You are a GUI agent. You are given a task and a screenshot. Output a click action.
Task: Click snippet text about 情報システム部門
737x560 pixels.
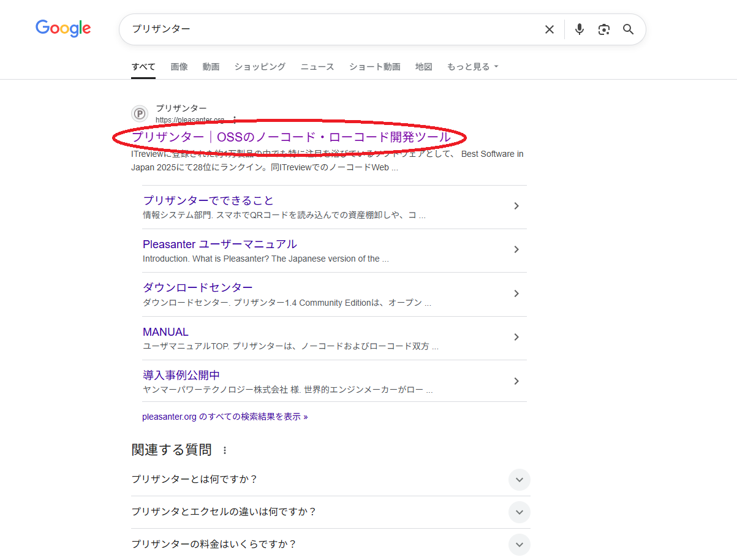284,215
